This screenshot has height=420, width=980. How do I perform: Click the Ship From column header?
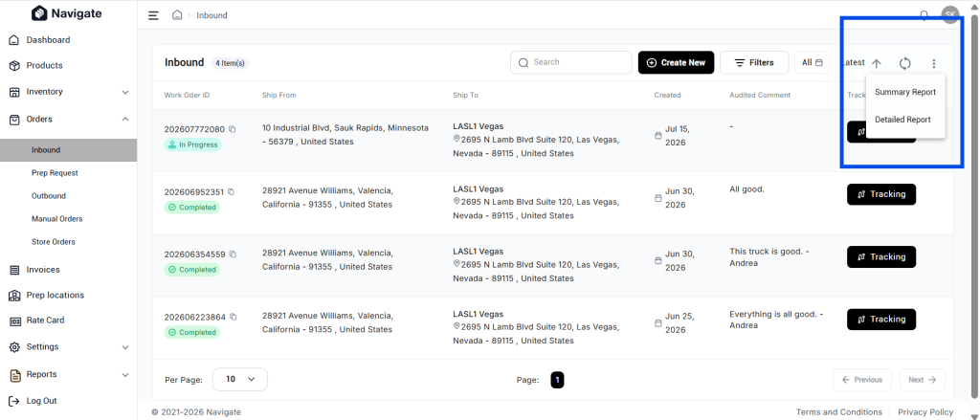(x=279, y=95)
